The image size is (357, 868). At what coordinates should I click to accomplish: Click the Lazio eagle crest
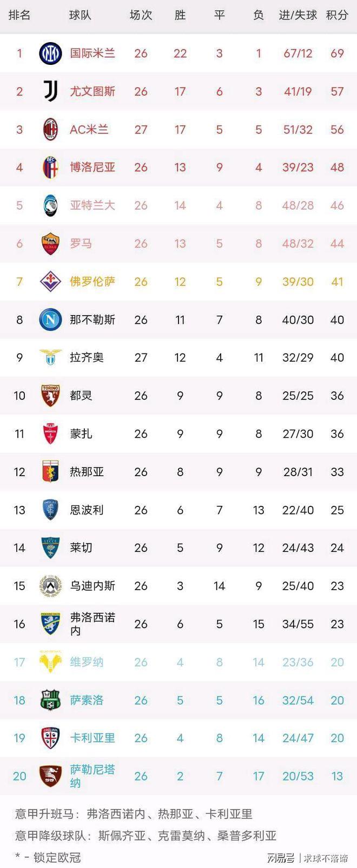[x=50, y=357]
